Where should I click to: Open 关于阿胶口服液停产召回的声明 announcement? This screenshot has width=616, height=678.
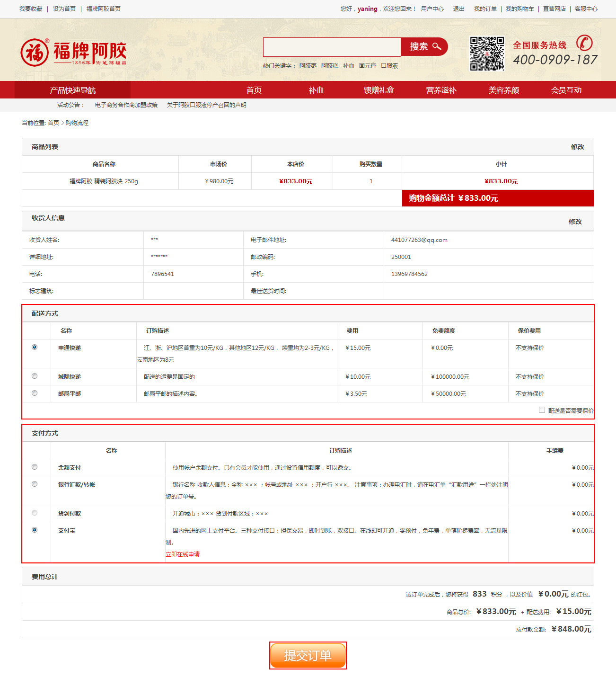(x=207, y=105)
